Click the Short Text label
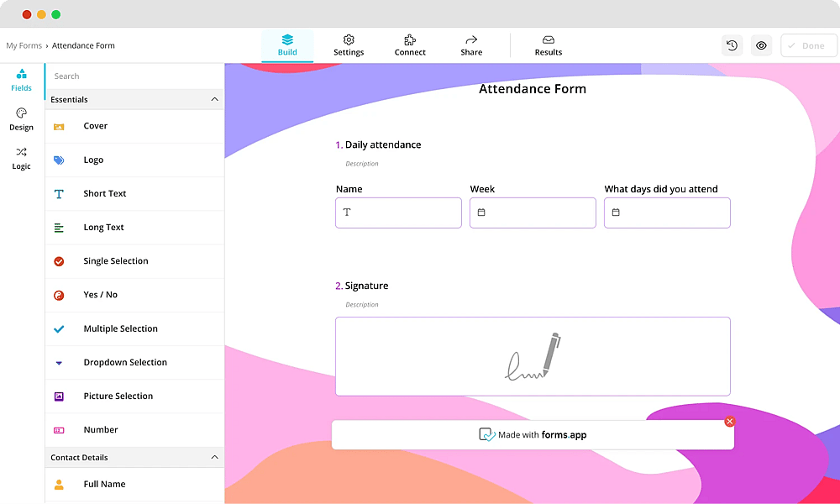 [105, 194]
